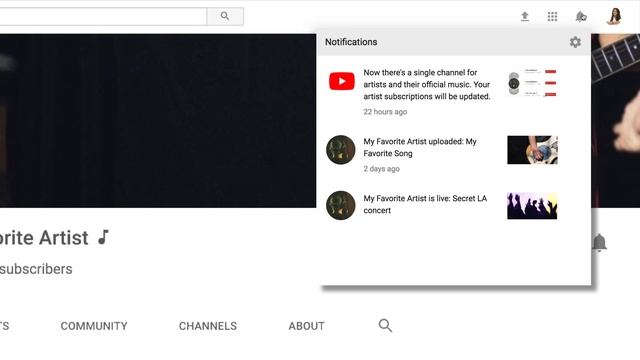The image size is (640, 360).
Task: Click the channel search magnifier icon
Action: (x=385, y=326)
